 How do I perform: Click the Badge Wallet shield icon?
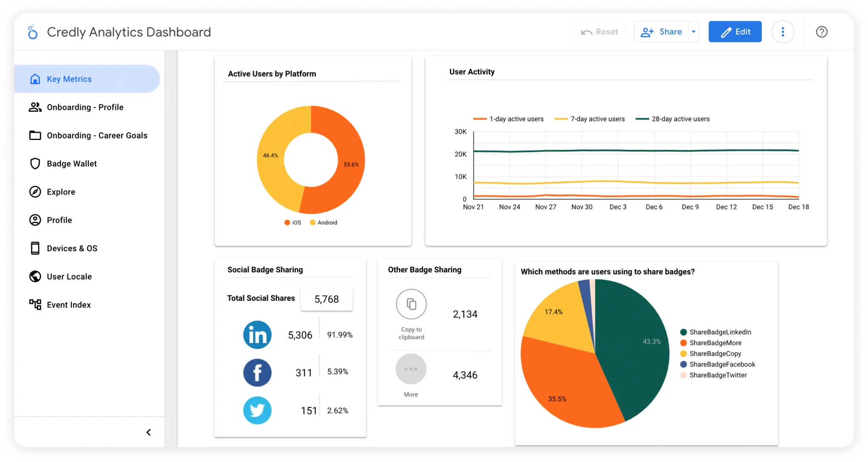pyautogui.click(x=35, y=164)
